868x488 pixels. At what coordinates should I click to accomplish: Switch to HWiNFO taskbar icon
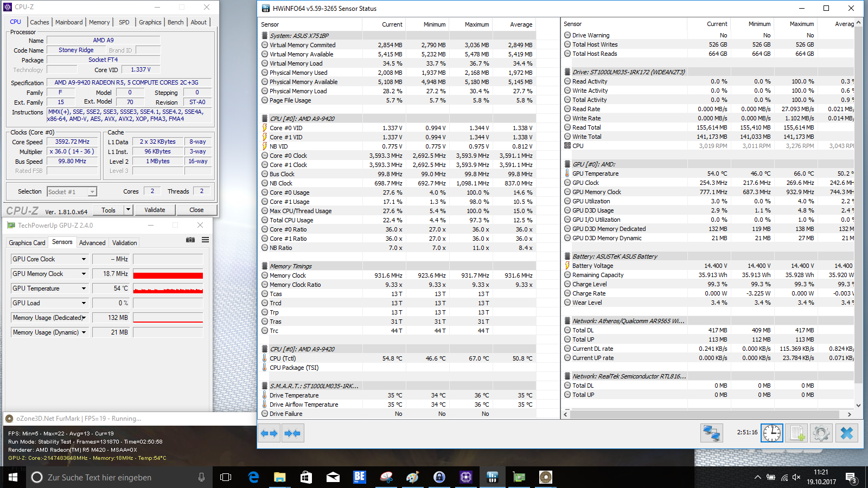(493, 477)
